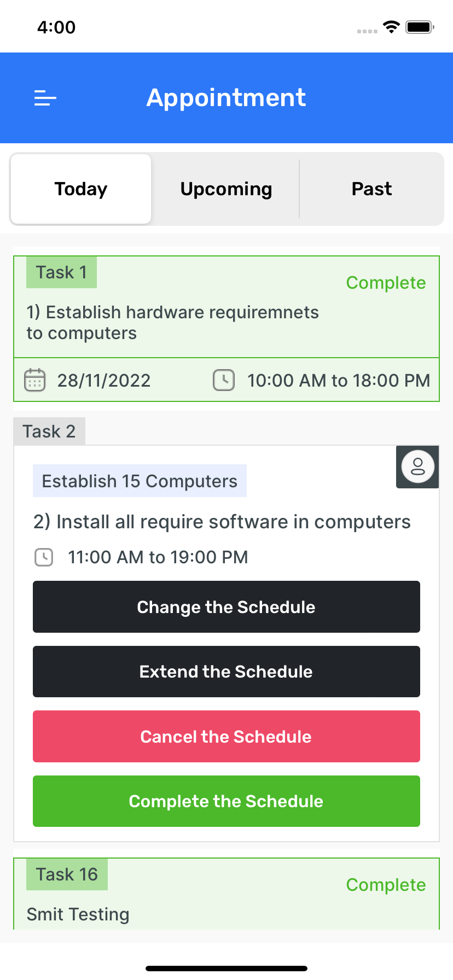
Task: Open the Past appointments tab
Action: tap(371, 189)
